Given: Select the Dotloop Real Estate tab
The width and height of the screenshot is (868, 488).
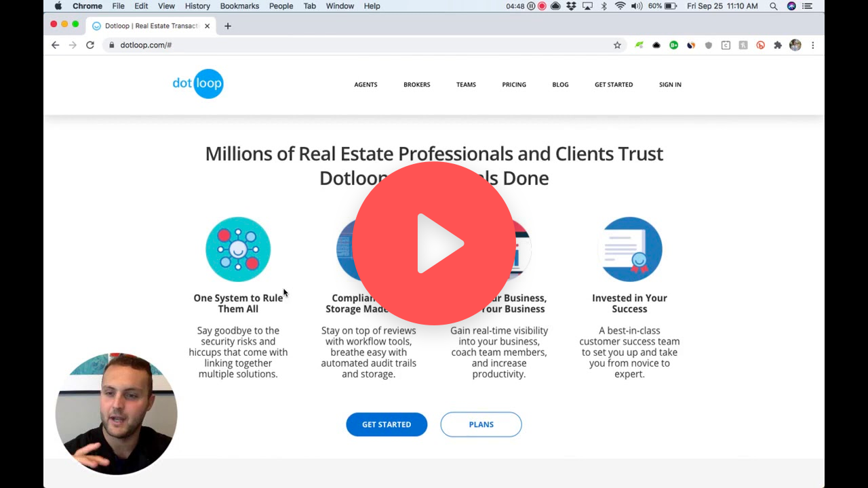Looking at the screenshot, I should pyautogui.click(x=150, y=26).
